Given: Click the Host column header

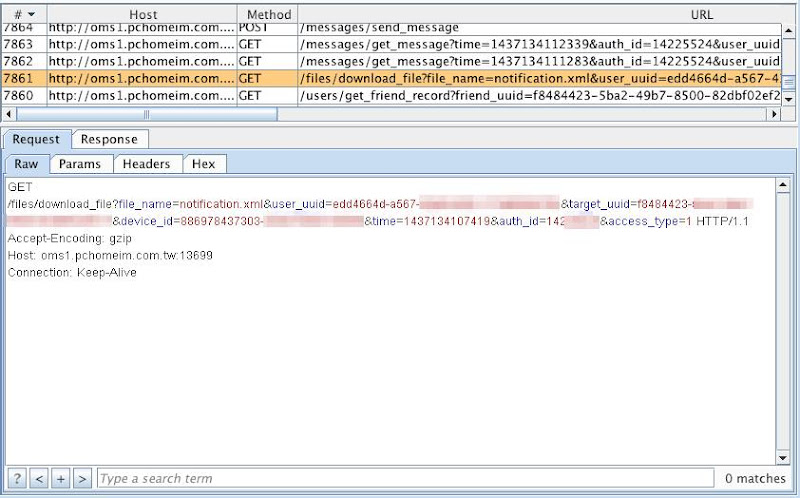Looking at the screenshot, I should pyautogui.click(x=142, y=14).
